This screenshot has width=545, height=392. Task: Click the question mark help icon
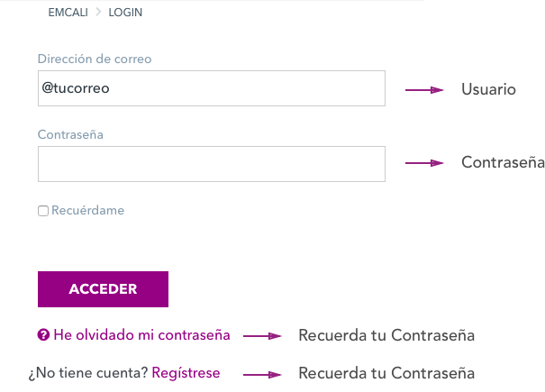(43, 335)
